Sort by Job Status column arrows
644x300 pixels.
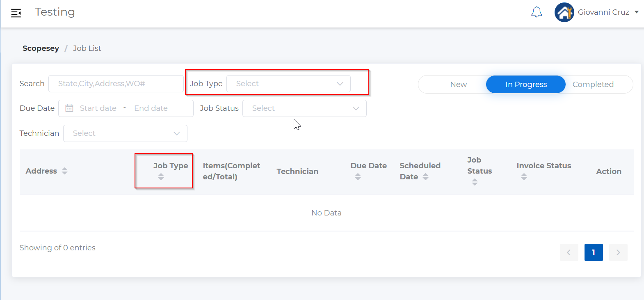point(475,182)
